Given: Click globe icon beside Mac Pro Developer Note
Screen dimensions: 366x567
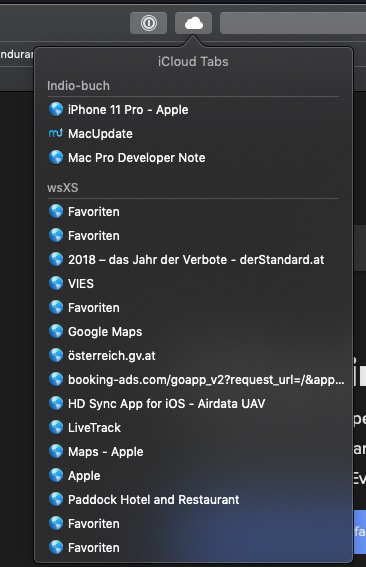Looking at the screenshot, I should point(56,157).
